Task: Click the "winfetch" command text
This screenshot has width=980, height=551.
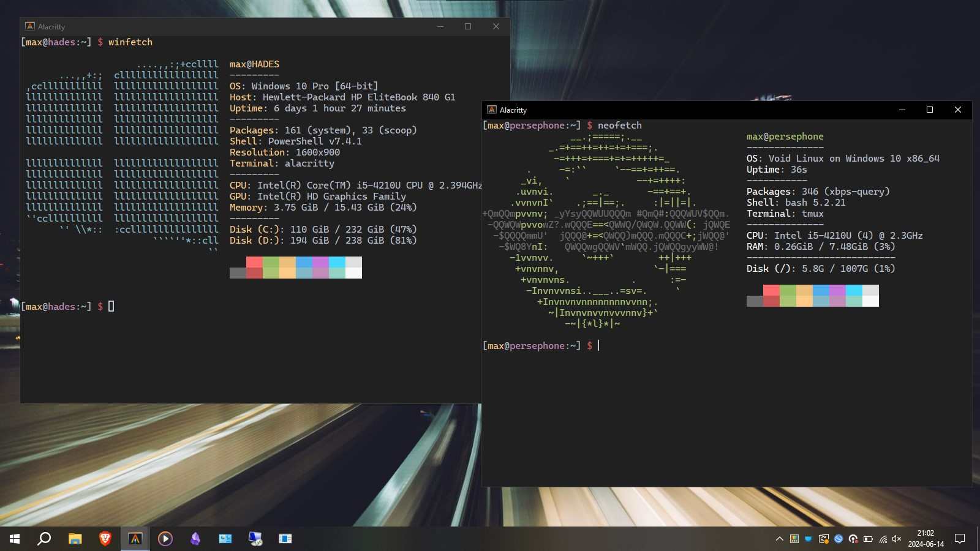Action: [130, 42]
